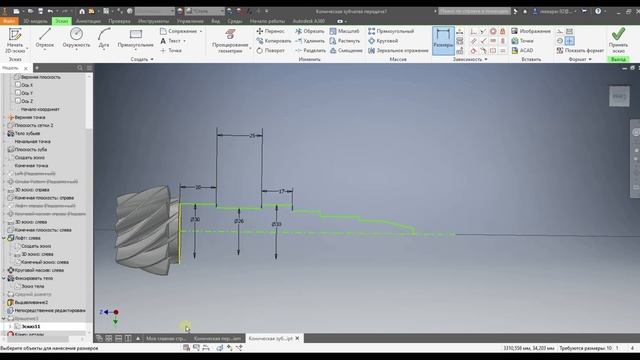The width and height of the screenshot is (640, 360).
Task: Open the Текст dropdown arrow
Action: [x=184, y=41]
